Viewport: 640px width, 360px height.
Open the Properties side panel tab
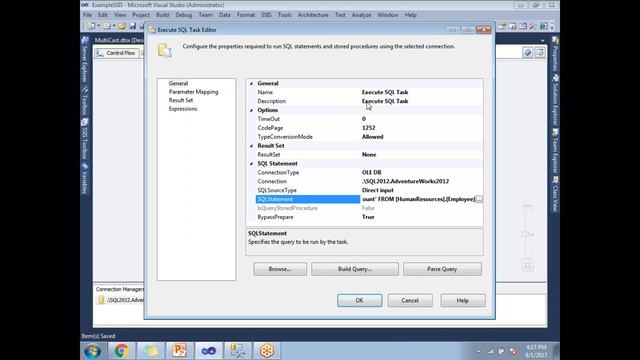pyautogui.click(x=556, y=54)
